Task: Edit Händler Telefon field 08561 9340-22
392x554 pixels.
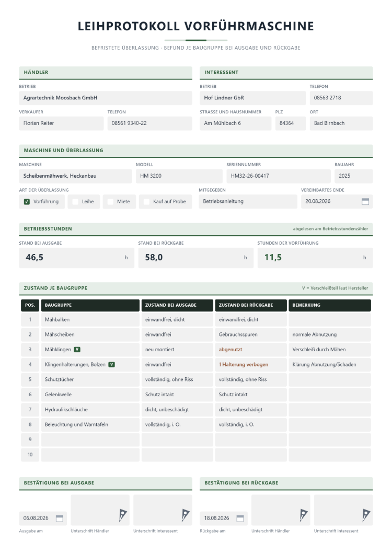Action: [149, 123]
